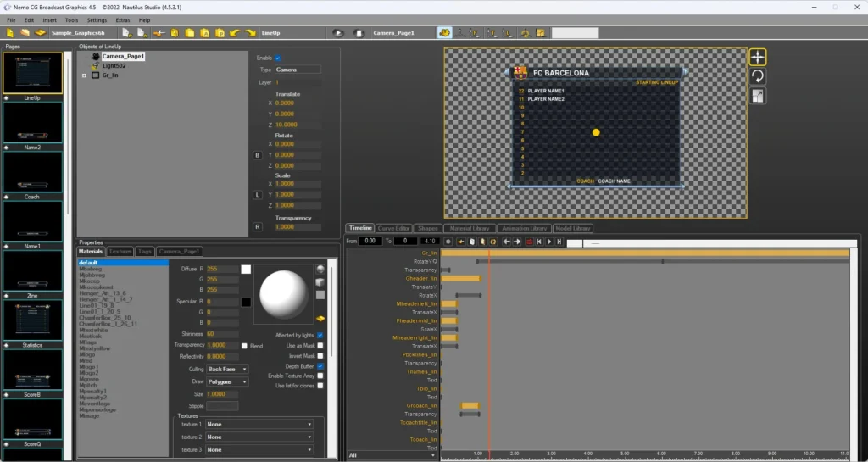Click the yellow camera icon in toolbar
Viewport: 868px width, 462px height.
click(444, 33)
